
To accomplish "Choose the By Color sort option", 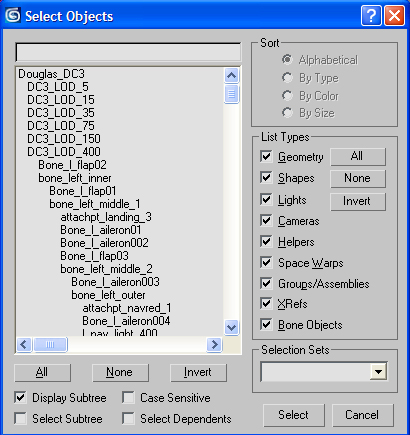I will click(287, 96).
